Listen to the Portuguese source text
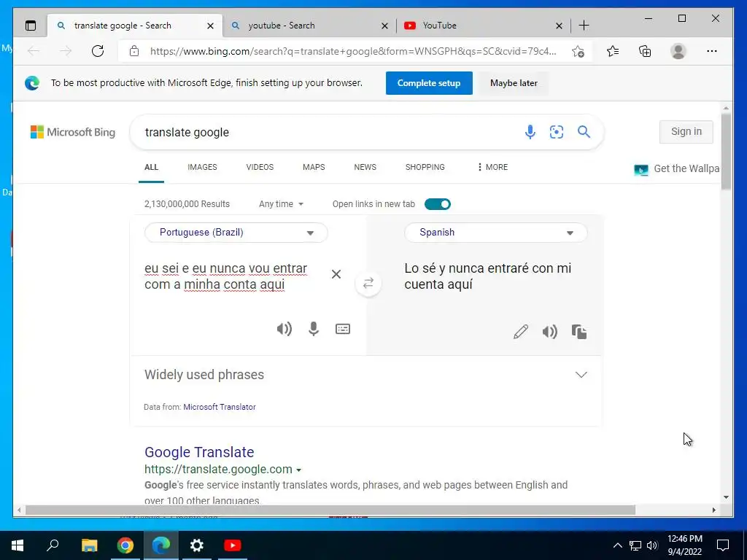This screenshot has width=747, height=560. pyautogui.click(x=284, y=329)
